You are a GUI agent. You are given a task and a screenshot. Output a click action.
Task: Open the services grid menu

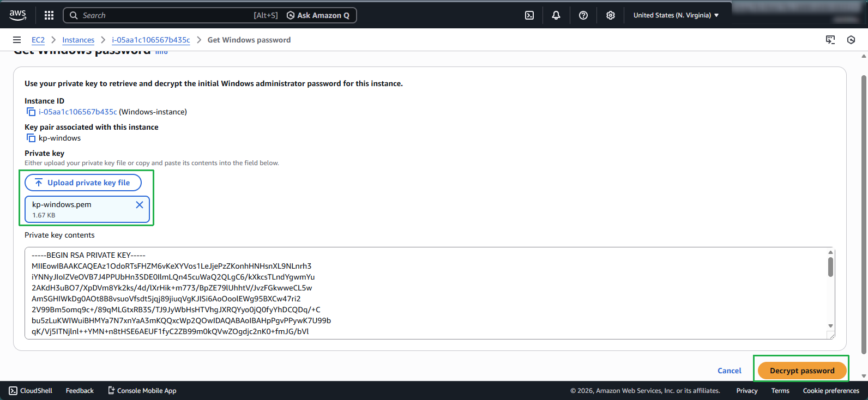click(x=49, y=15)
